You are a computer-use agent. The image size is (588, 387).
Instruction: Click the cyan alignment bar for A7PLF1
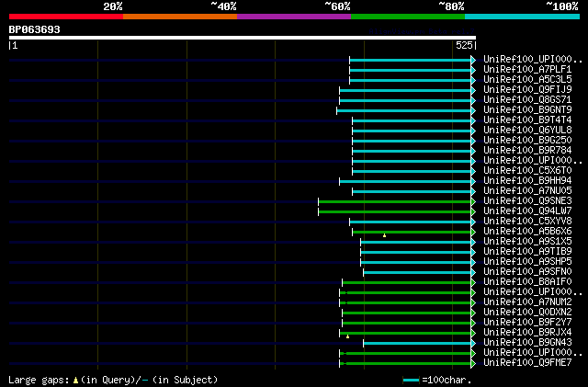[x=411, y=70]
